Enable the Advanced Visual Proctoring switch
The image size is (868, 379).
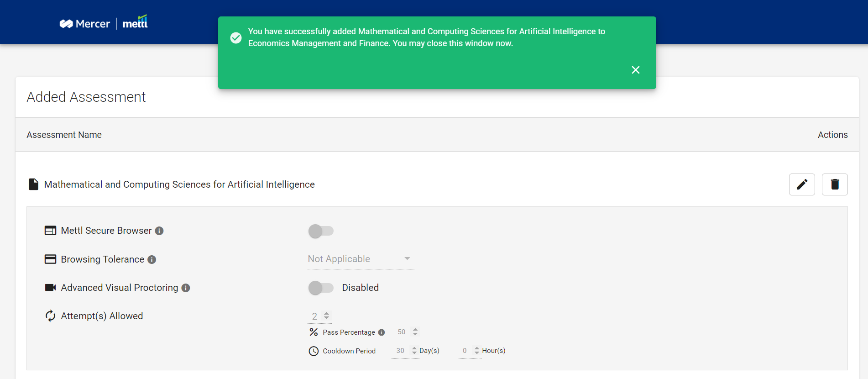coord(321,288)
